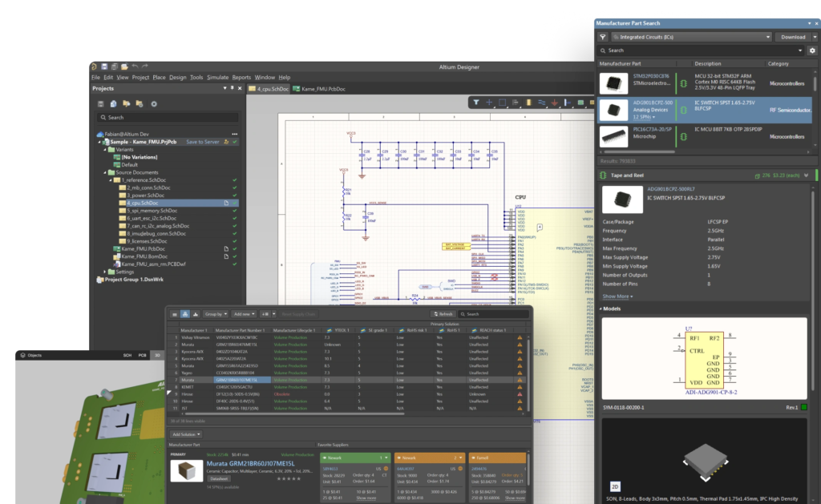The height and width of the screenshot is (504, 821).
Task: Click the Redo arrow in title bar
Action: 145,67
